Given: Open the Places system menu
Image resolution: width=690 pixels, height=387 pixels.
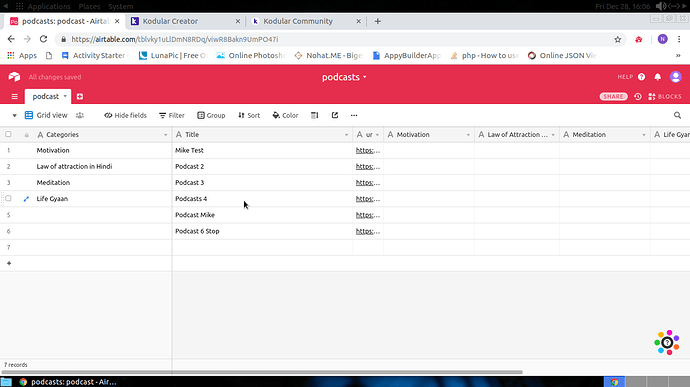Looking at the screenshot, I should point(89,6).
